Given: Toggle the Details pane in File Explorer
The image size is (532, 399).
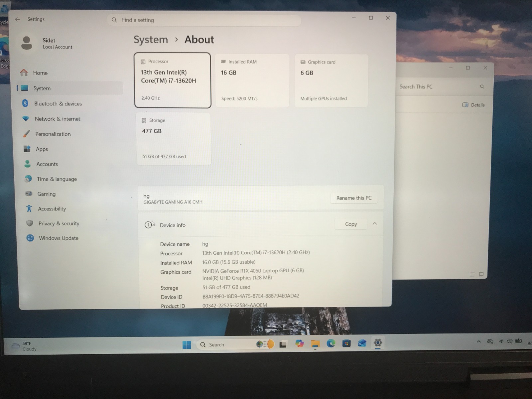Looking at the screenshot, I should (x=473, y=105).
